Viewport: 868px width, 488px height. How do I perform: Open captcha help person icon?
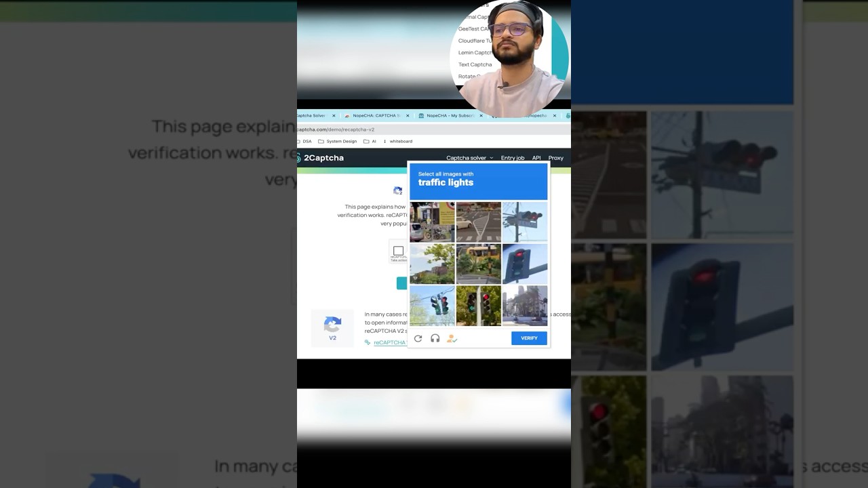pyautogui.click(x=452, y=338)
